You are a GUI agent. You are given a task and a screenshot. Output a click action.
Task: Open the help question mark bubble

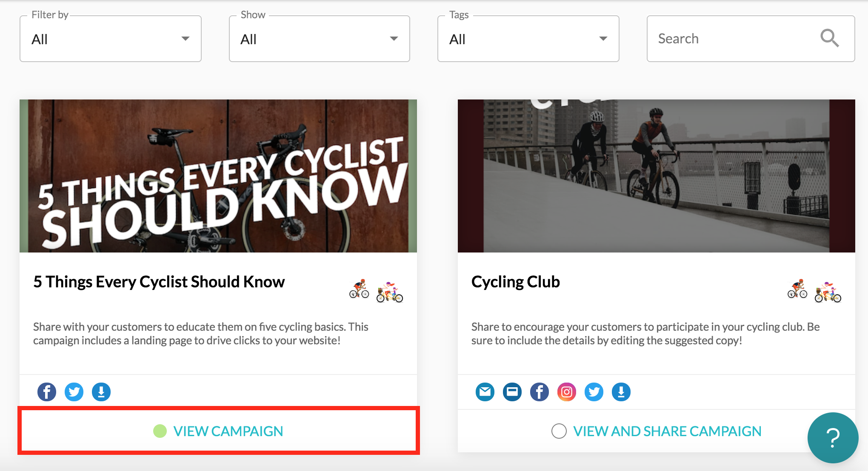(833, 438)
